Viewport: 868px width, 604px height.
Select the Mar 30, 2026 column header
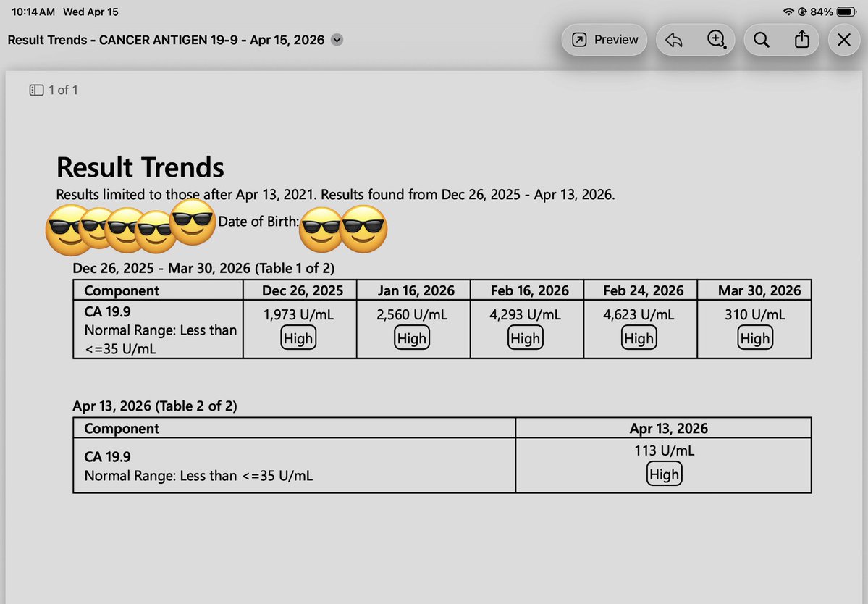click(759, 290)
